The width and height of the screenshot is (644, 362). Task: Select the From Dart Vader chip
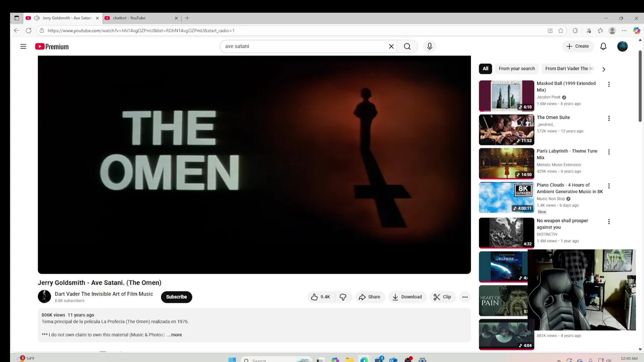569,69
